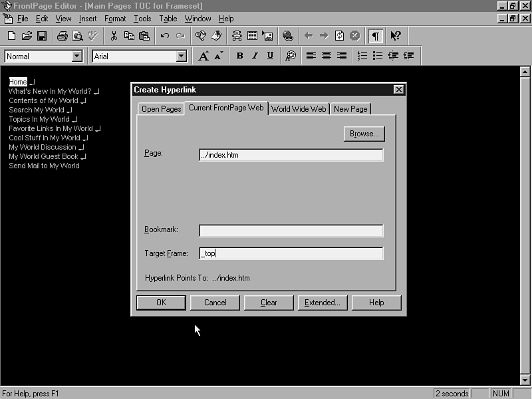Open the Table menu

point(168,19)
